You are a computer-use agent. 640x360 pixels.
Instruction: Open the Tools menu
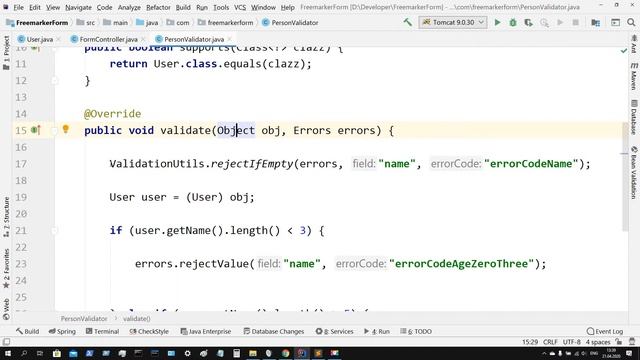pyautogui.click(x=221, y=7)
